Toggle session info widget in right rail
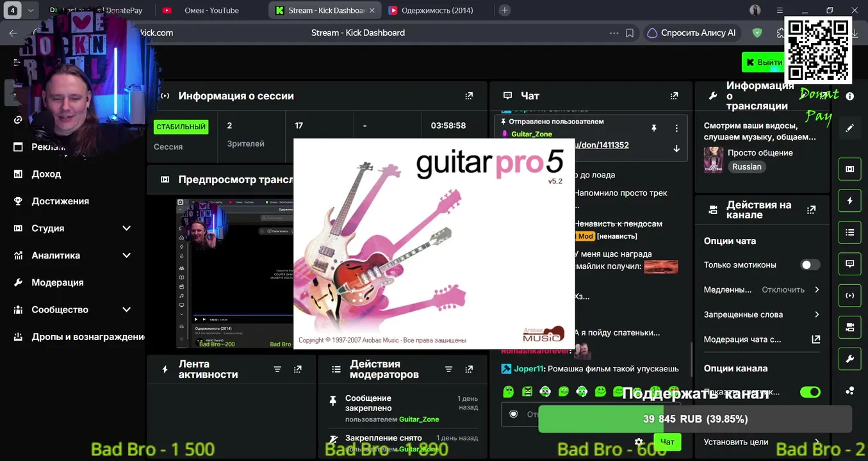Viewport: 868px width, 461px height. [850, 296]
